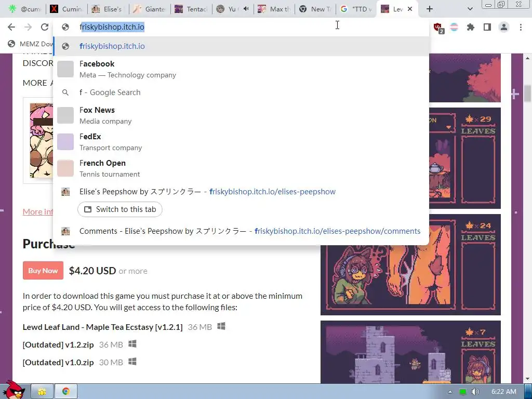Click the green network tray icon
532x399 pixels.
[462, 392]
